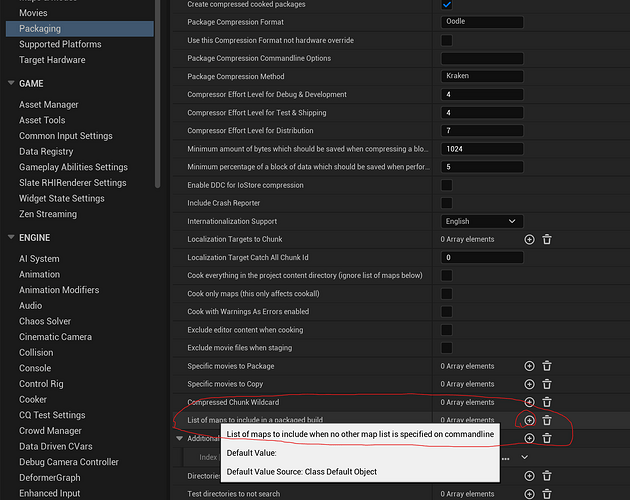Open Widget State Settings
The height and width of the screenshot is (500, 630).
point(61,198)
